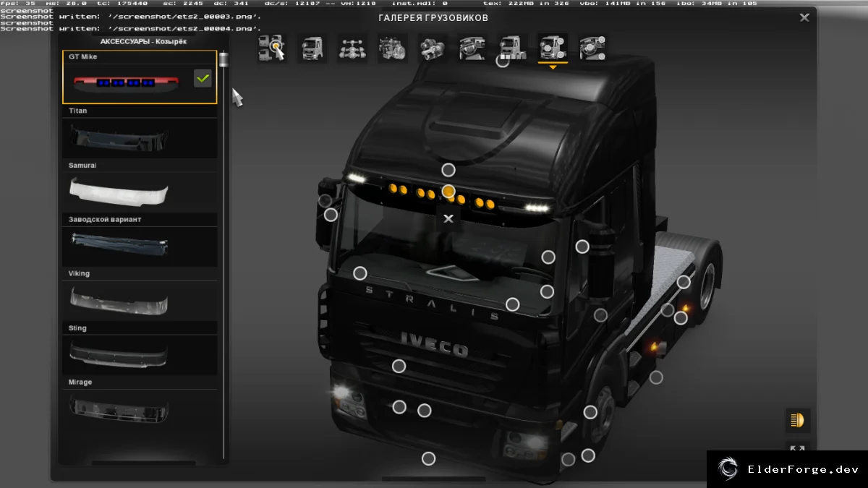Click the ГАЛЕРЕЯ ГРУЗОВИКОВ title
Viewport: 868px width, 488px height.
coord(433,17)
